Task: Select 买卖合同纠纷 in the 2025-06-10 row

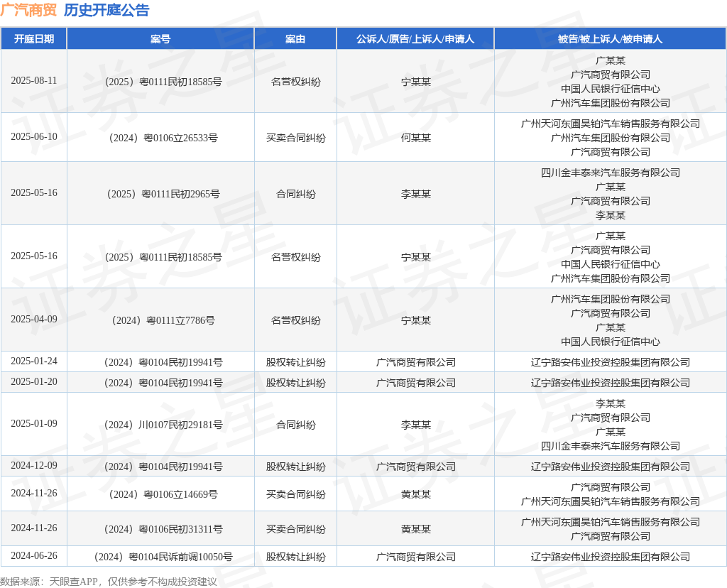Action: click(x=295, y=138)
